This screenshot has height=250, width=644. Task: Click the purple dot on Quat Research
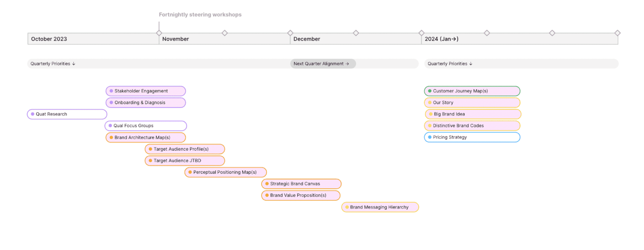33,114
